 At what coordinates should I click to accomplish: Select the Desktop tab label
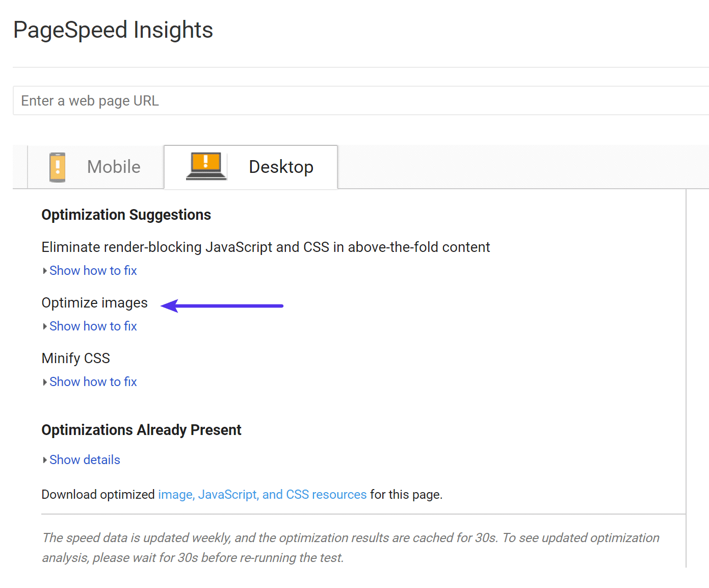[281, 167]
